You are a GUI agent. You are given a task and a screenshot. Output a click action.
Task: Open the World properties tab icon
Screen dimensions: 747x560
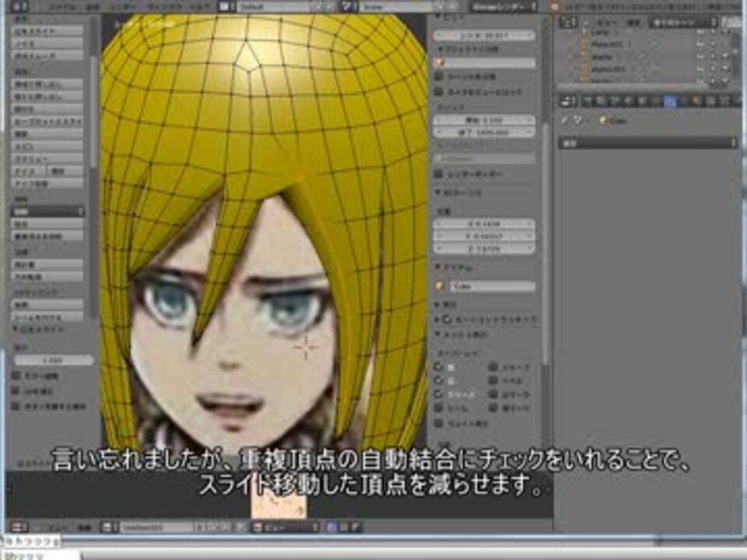tap(629, 101)
